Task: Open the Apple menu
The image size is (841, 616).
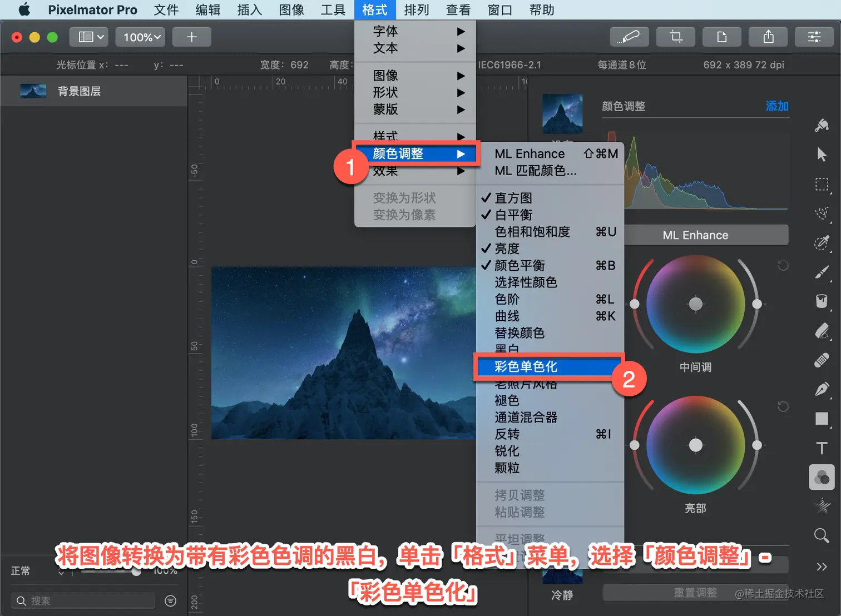Action: 24,9
